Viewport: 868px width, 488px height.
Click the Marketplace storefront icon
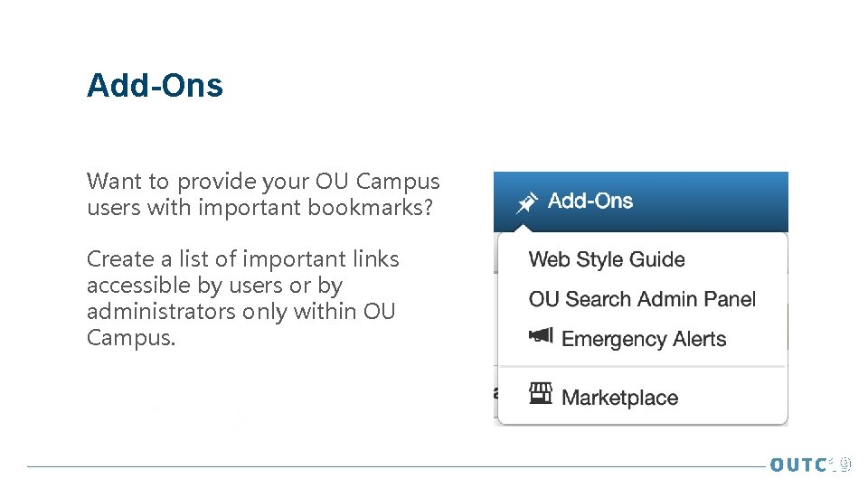pos(541,393)
